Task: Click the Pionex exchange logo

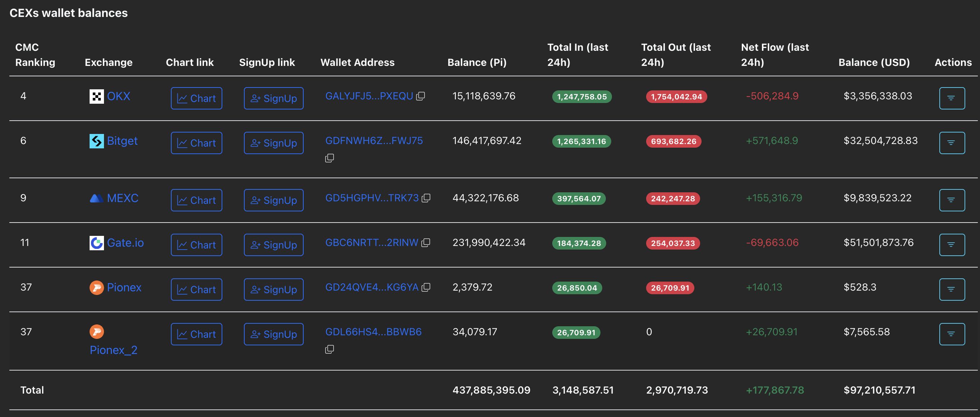Action: (x=96, y=287)
